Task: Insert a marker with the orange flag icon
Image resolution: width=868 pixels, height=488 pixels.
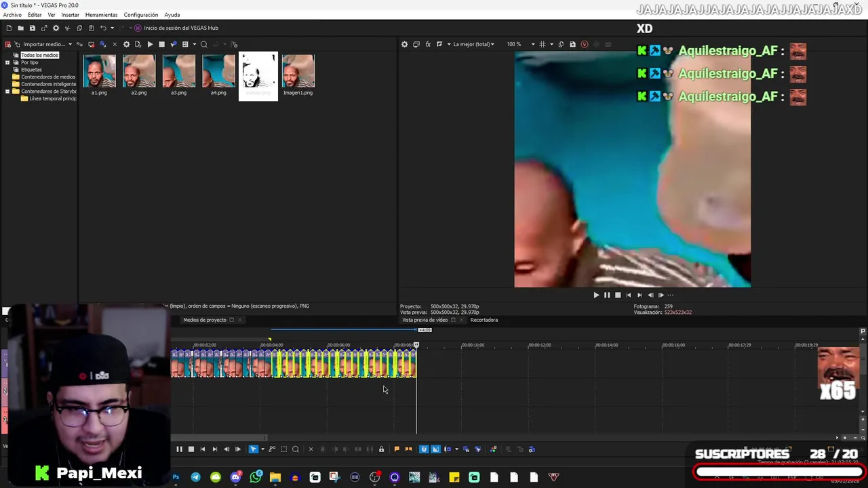Action: 397,449
